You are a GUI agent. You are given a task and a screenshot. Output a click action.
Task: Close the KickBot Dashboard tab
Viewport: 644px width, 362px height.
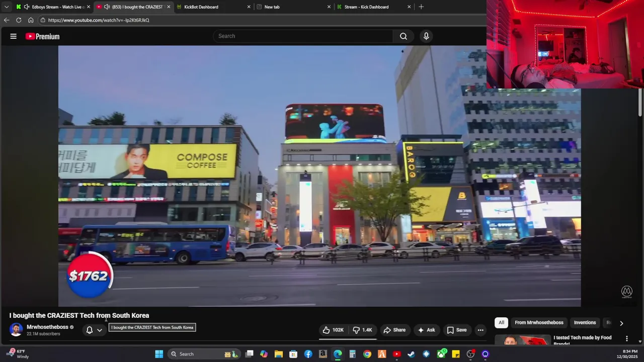[x=249, y=7]
